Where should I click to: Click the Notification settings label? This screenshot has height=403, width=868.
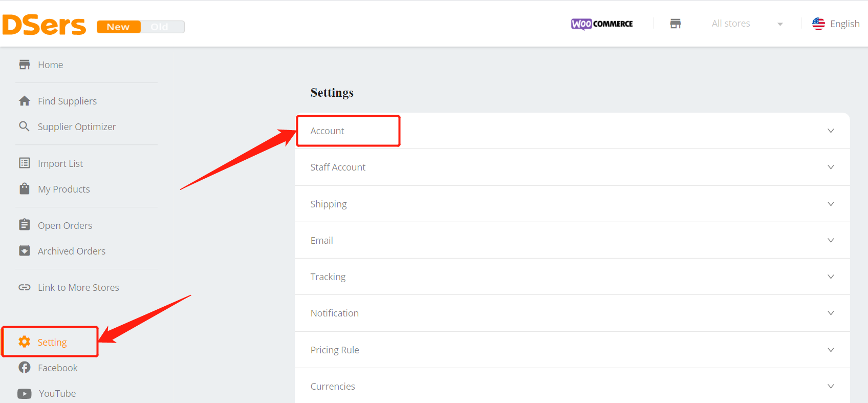point(335,313)
